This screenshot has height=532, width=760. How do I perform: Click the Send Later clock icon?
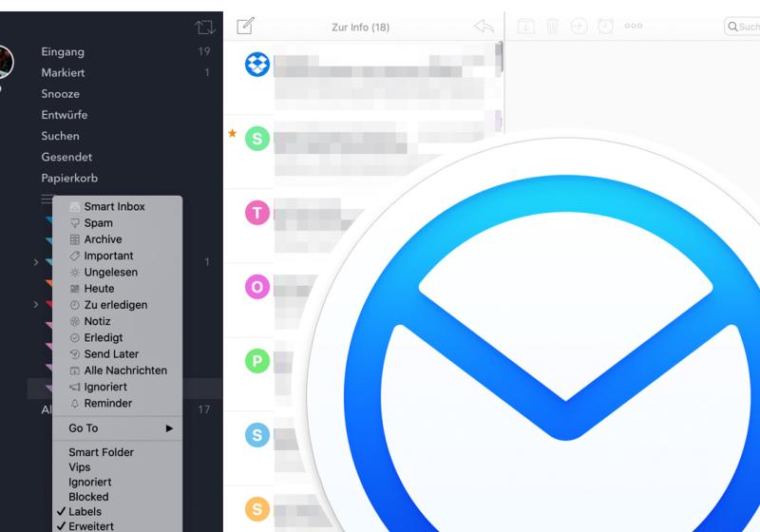click(75, 354)
